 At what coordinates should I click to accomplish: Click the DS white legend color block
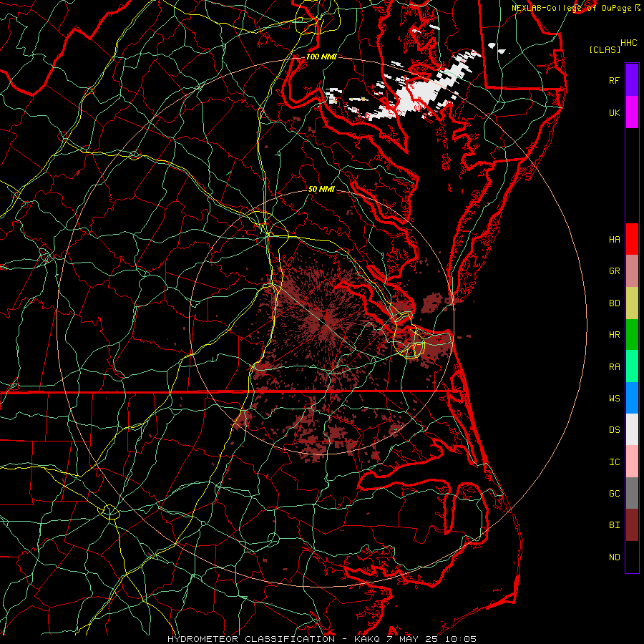pyautogui.click(x=632, y=429)
